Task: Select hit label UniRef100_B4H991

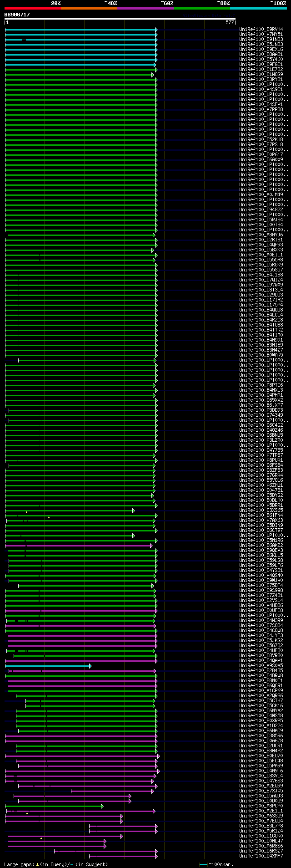Action: [x=261, y=340]
